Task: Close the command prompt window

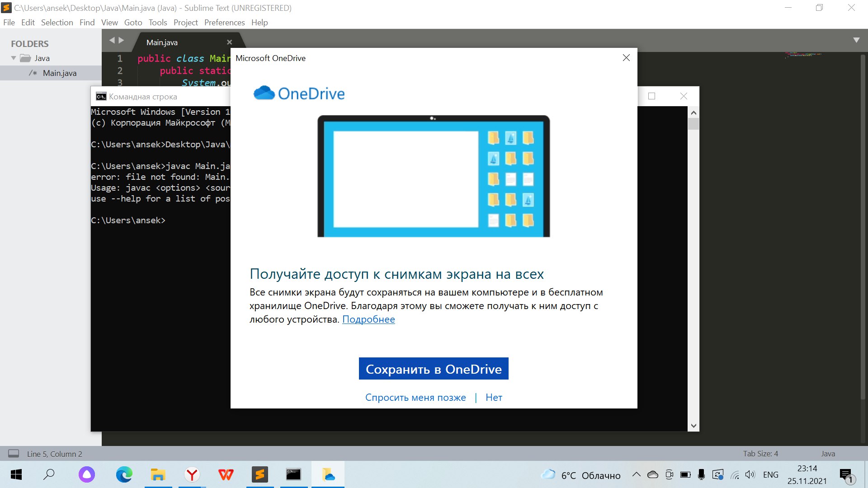Action: click(684, 96)
